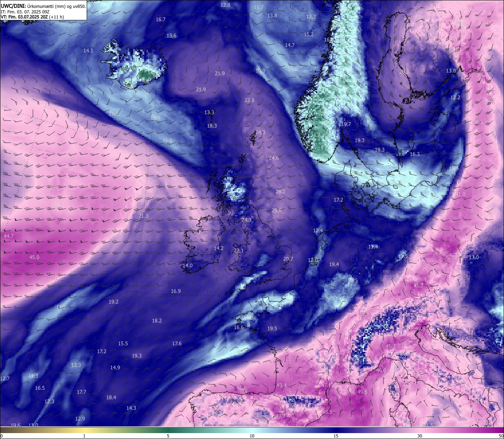The width and height of the screenshot is (504, 439).
Task: Click the 49.1 value label
Action: 280,416
